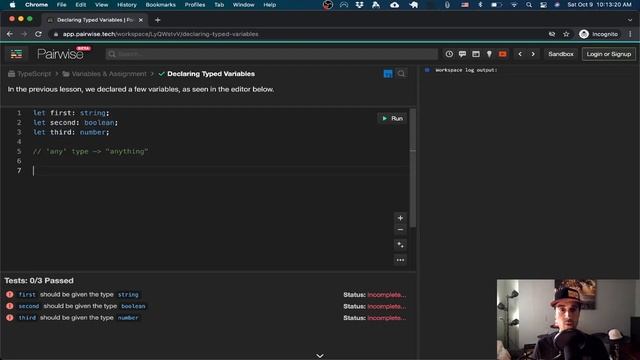Open the File menu
Viewport: 640px width, 360px height.
pos(62,5)
